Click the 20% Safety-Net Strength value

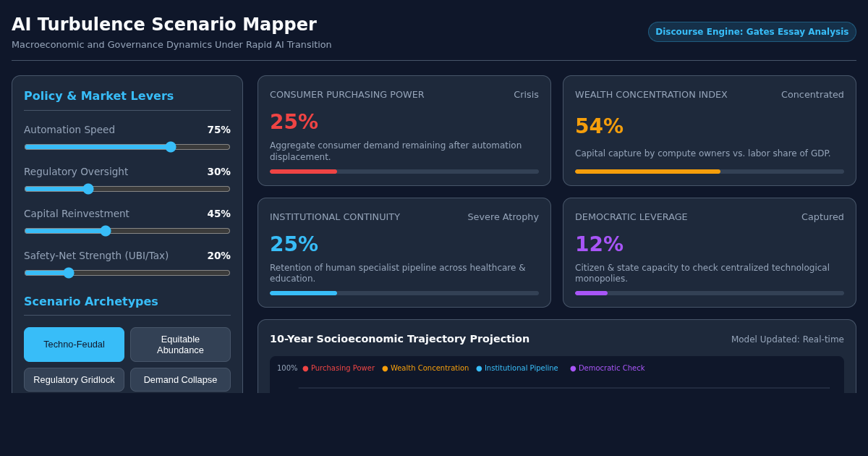[218, 256]
